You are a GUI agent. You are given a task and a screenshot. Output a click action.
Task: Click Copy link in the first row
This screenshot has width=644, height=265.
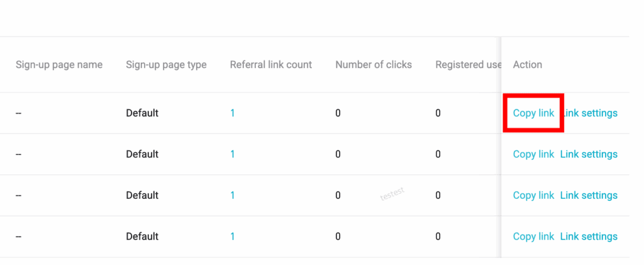pos(533,113)
